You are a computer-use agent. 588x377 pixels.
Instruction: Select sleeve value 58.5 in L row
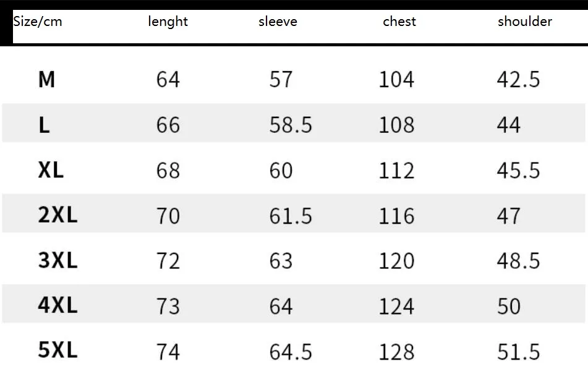(291, 125)
